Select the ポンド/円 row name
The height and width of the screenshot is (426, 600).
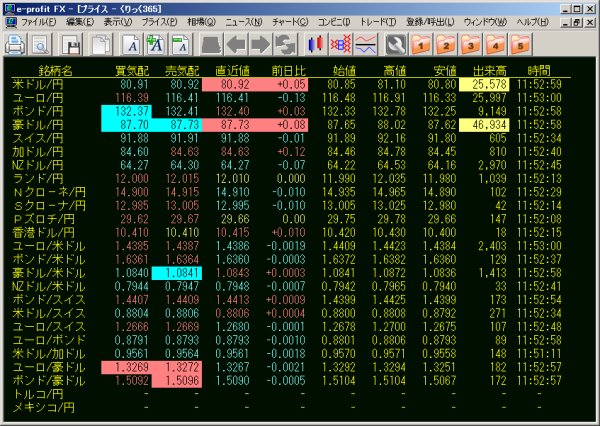pyautogui.click(x=38, y=111)
